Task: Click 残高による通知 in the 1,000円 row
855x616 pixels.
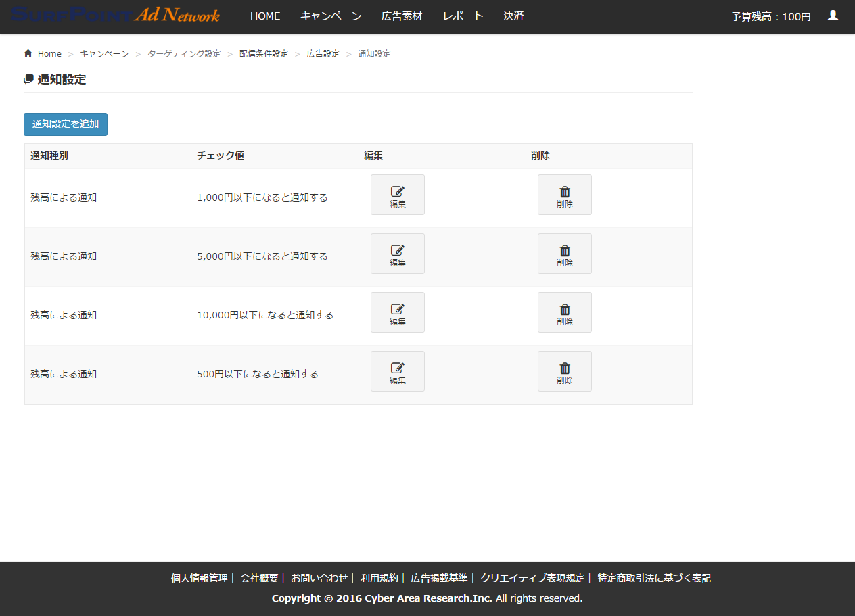Action: tap(64, 197)
